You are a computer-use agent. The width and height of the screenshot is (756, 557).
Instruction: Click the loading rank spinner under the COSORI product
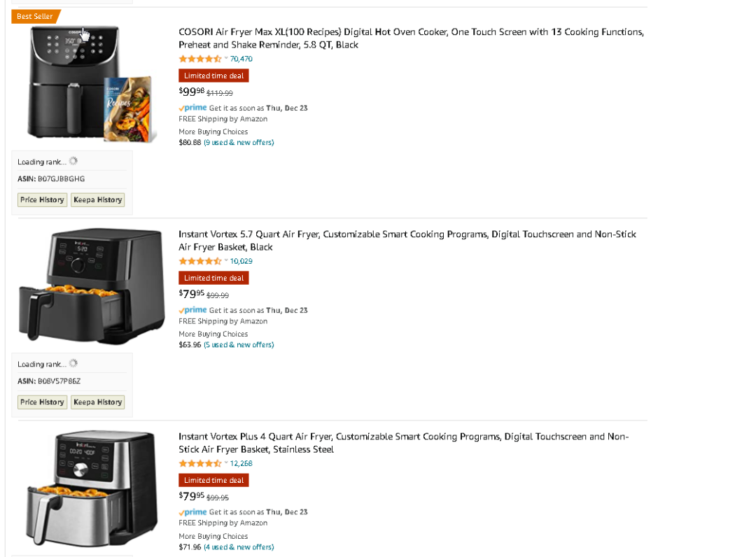pos(73,161)
